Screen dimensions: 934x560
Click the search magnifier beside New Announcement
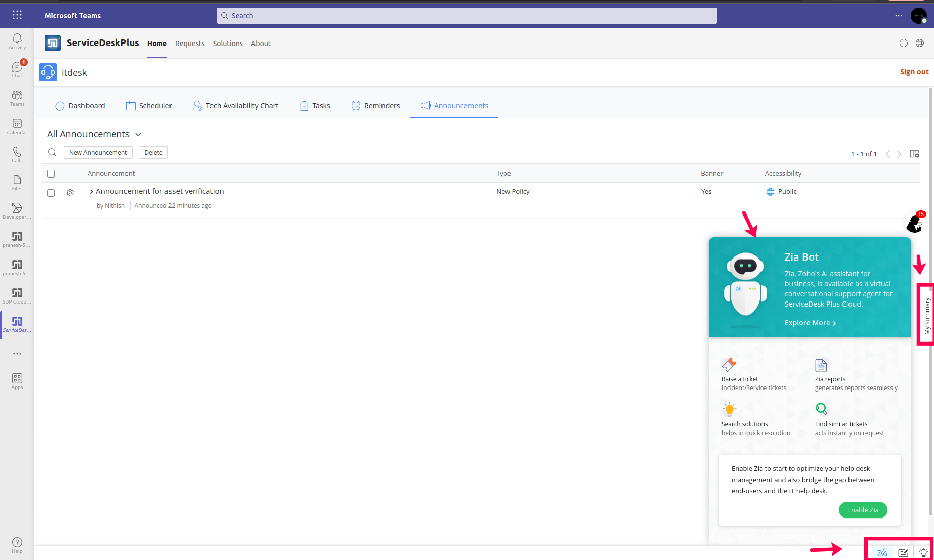[x=52, y=152]
